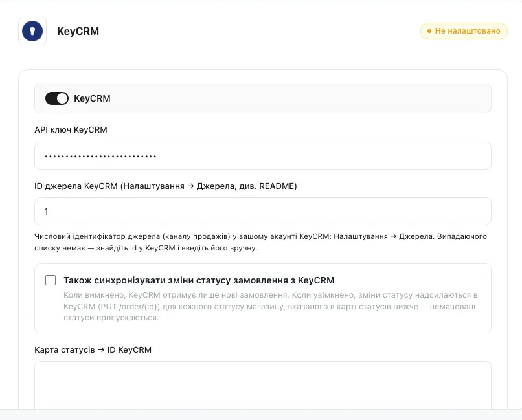The height and width of the screenshot is (420, 522).
Task: Click the Числовий ідентифікатор джерела help text
Action: tap(260, 242)
